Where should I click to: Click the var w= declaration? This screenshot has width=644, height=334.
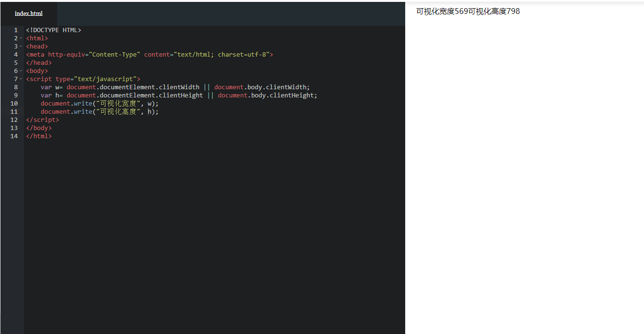(x=52, y=87)
